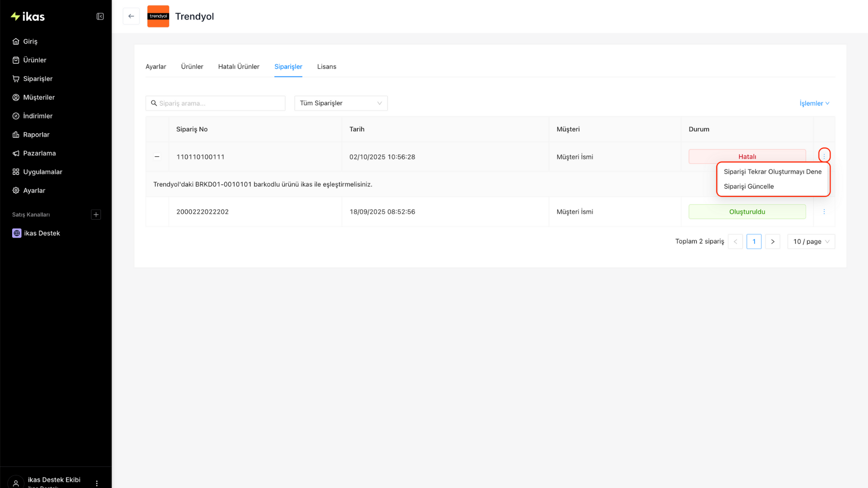Choose Siparişi Güncelle menu option

(773, 187)
